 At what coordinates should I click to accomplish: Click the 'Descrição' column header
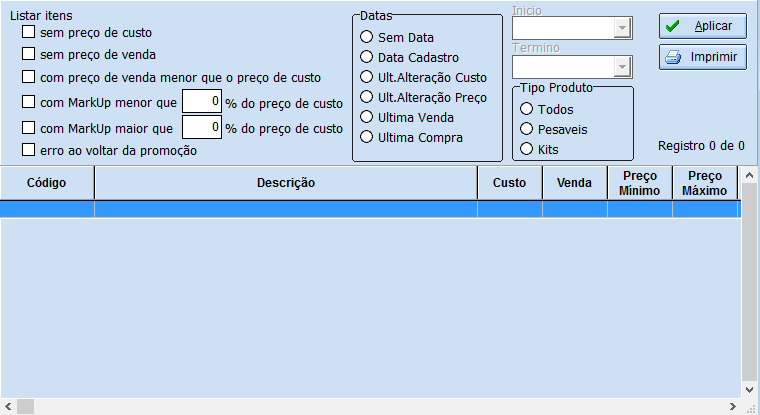[x=286, y=183]
